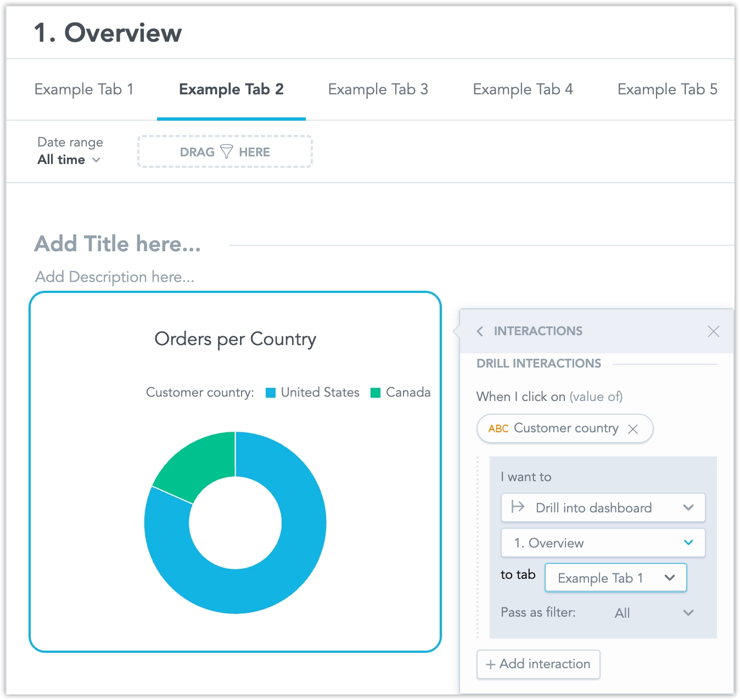Close the Interactions panel
The image size is (740, 700).
[713, 331]
